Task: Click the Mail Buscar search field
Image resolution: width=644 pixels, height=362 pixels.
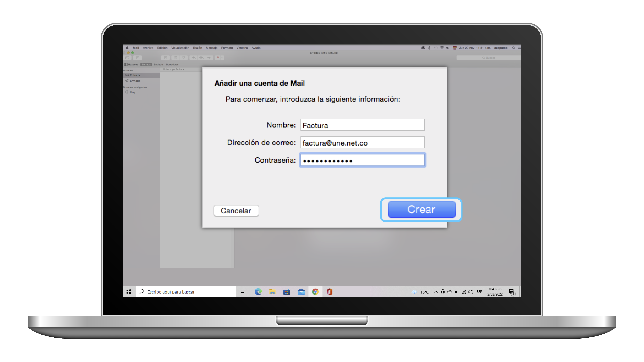Action: [x=488, y=58]
